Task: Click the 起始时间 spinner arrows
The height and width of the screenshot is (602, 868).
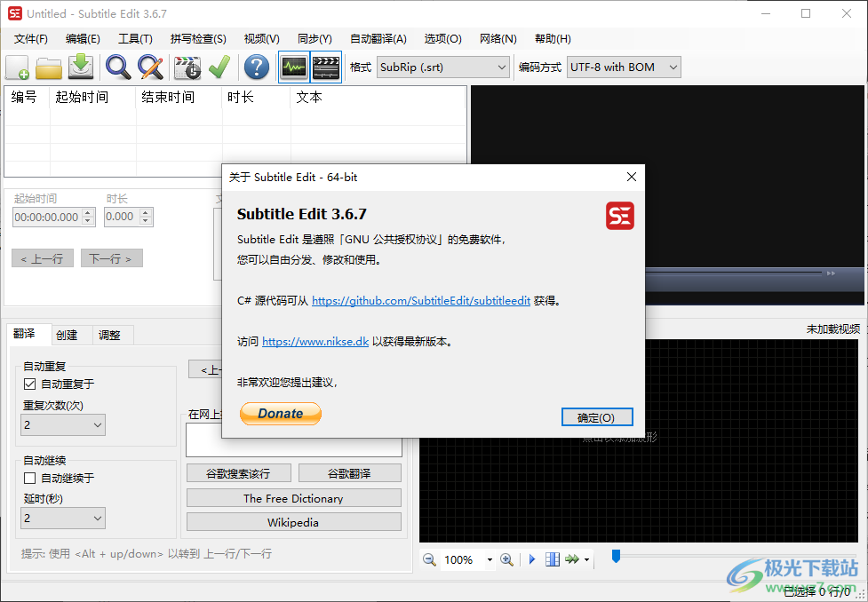Action: [x=88, y=217]
